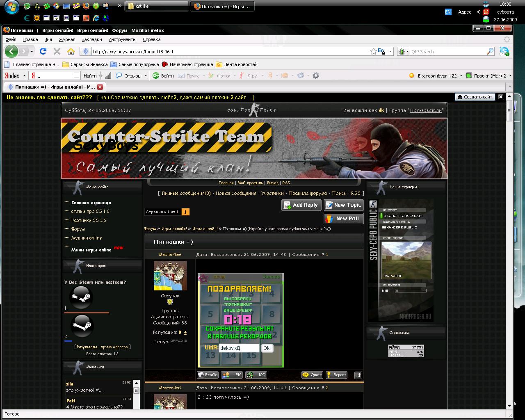Open the search engine selector dropdown
This screenshot has height=420, width=525.
403,51
